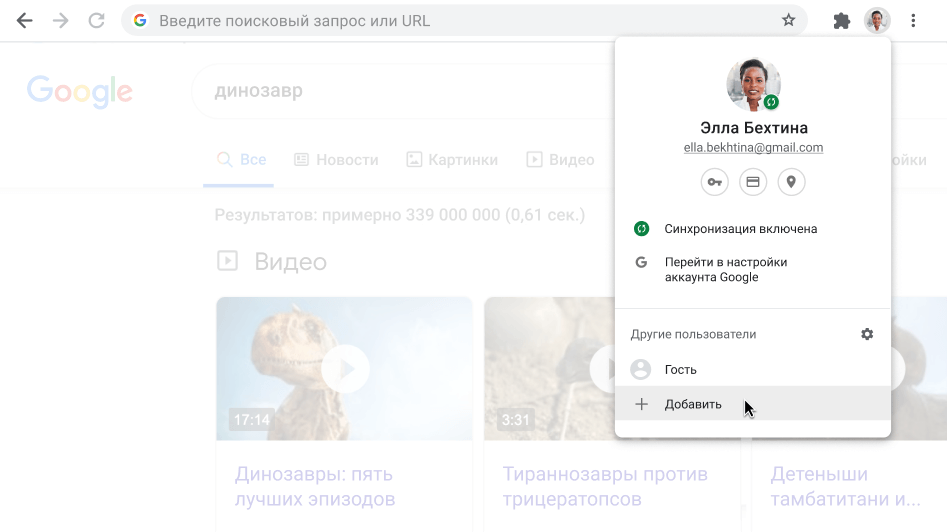Select the Гость guest profile
Image resolution: width=947 pixels, height=532 pixels.
click(x=680, y=370)
